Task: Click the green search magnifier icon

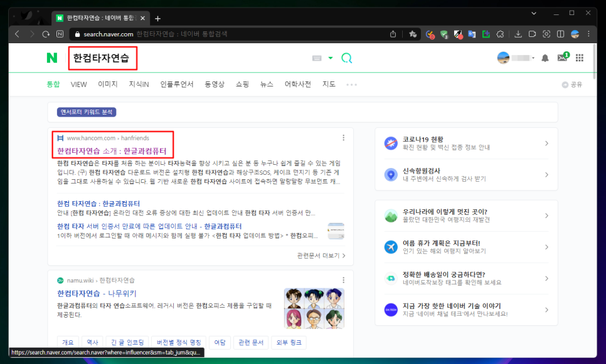Action: coord(347,58)
